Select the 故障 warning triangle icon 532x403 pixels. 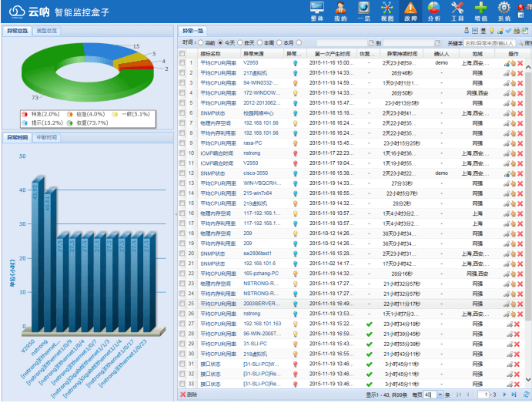click(410, 9)
